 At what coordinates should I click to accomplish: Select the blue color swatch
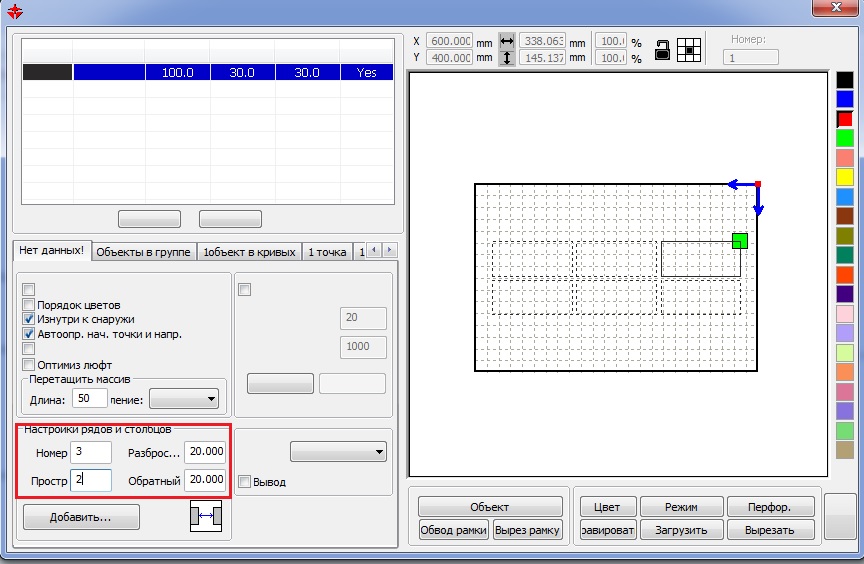pos(845,99)
